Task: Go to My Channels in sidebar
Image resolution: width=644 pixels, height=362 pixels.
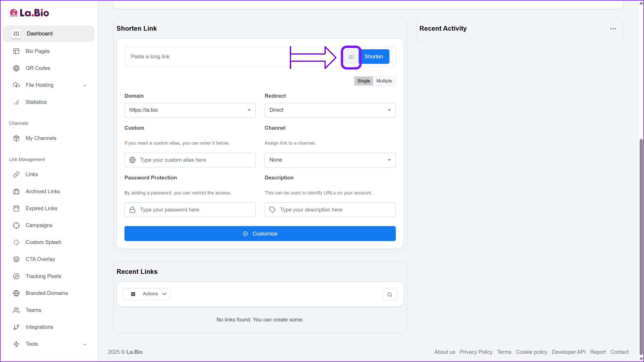Action: click(41, 138)
